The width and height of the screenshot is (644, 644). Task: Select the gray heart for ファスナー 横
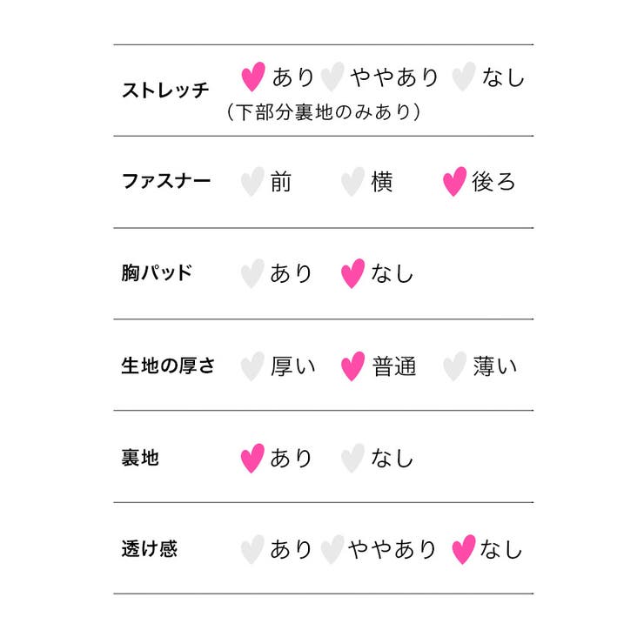tap(352, 182)
